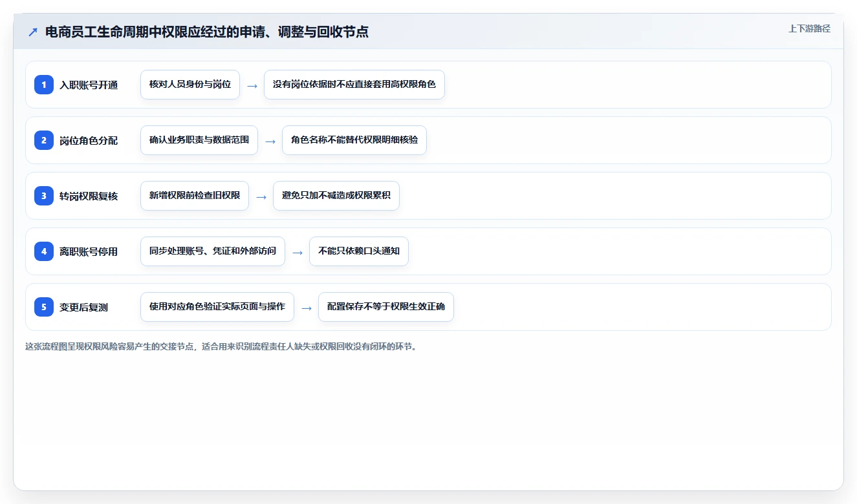Select step badge 5 for 变更后复测

click(x=44, y=307)
